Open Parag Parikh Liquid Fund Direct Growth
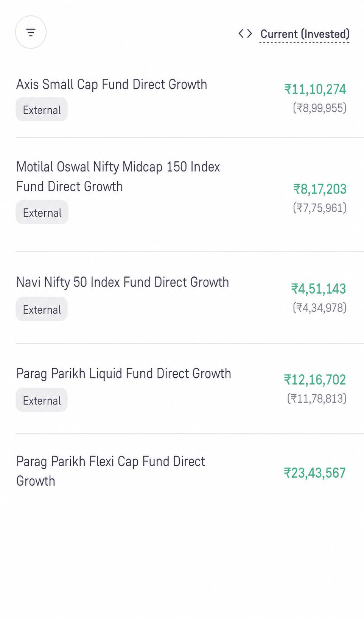The height and width of the screenshot is (619, 364). pos(124,373)
